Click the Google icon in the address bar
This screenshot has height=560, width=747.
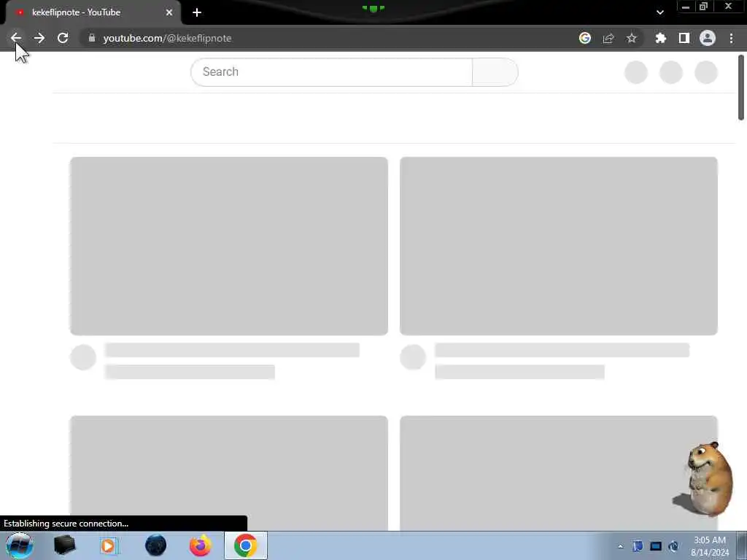tap(585, 38)
